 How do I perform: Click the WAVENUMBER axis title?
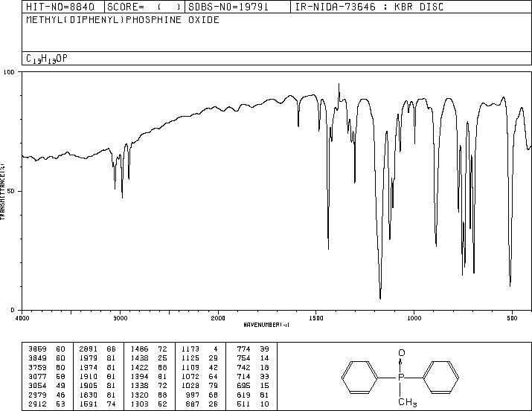(266, 325)
